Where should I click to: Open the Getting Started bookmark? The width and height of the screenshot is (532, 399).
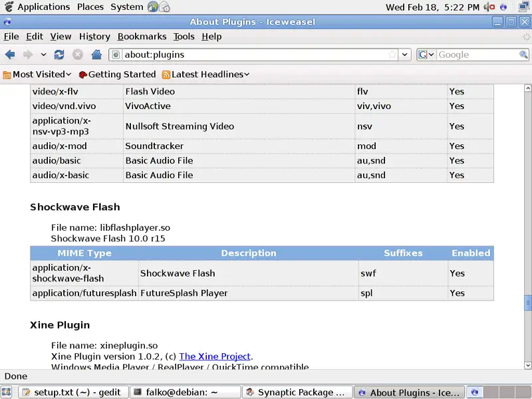point(117,74)
